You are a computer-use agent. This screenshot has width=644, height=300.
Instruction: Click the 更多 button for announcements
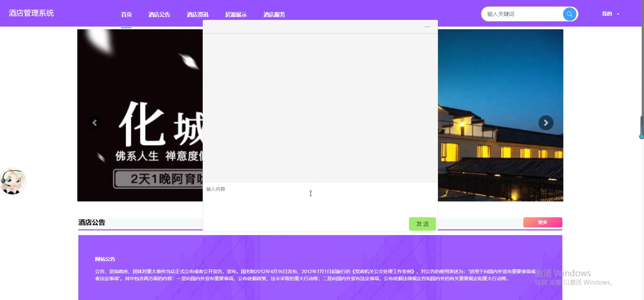(x=542, y=222)
